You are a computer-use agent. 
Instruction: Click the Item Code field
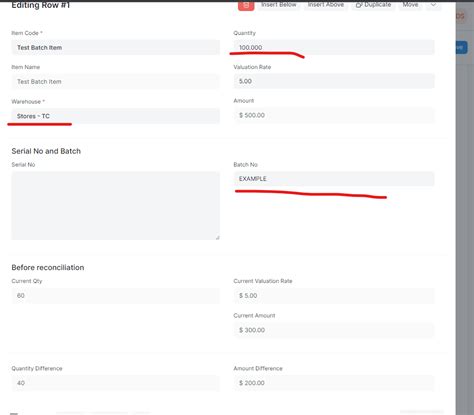click(x=116, y=47)
